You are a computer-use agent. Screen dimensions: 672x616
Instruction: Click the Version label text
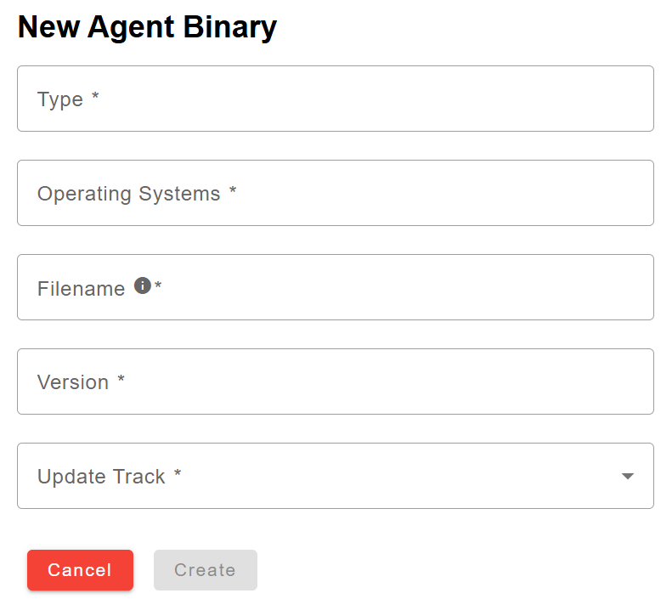[73, 382]
